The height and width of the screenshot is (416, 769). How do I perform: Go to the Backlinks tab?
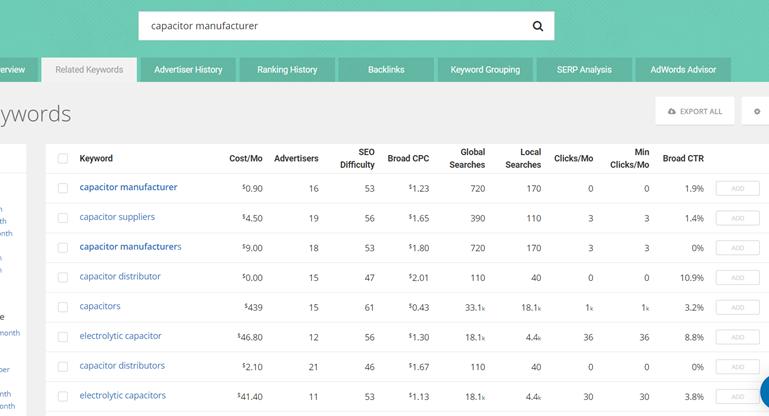(x=385, y=70)
